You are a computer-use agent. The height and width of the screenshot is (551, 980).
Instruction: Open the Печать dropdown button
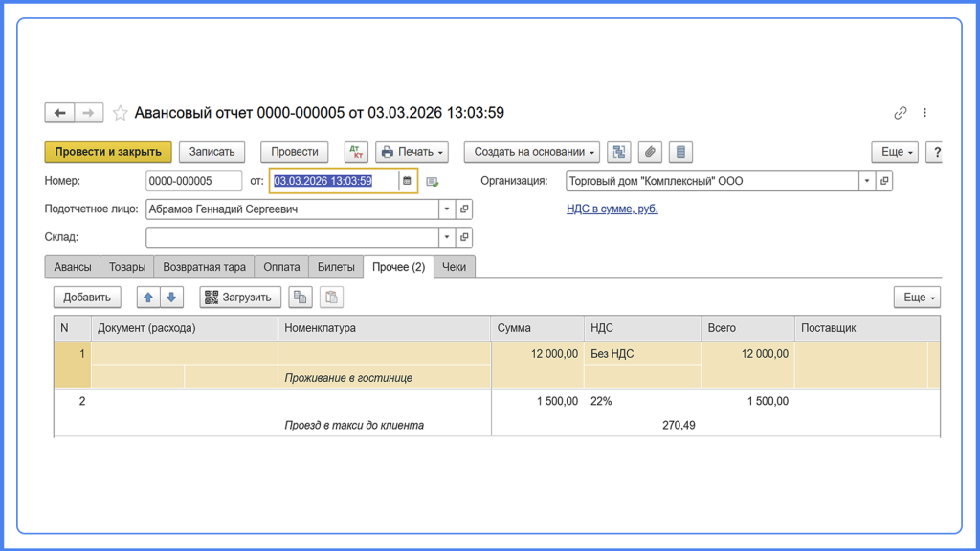[412, 152]
